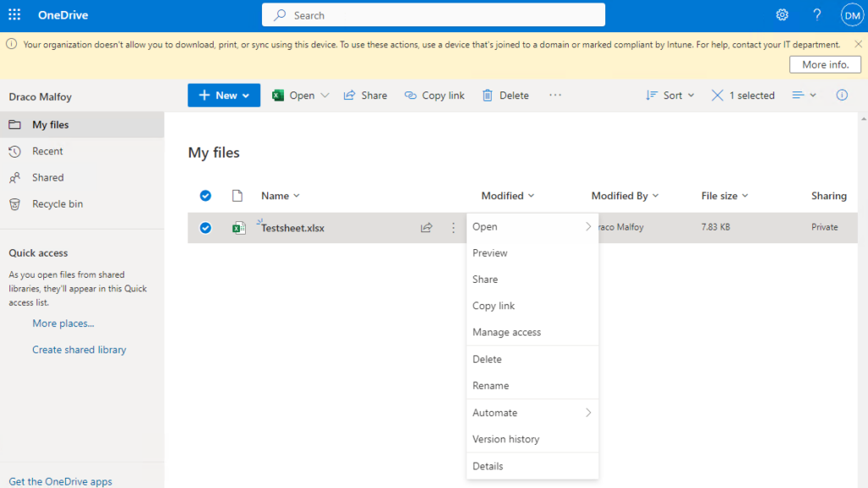Open the vertical ellipsis on Testsheet.xlsx
This screenshot has width=868, height=488.
(453, 227)
